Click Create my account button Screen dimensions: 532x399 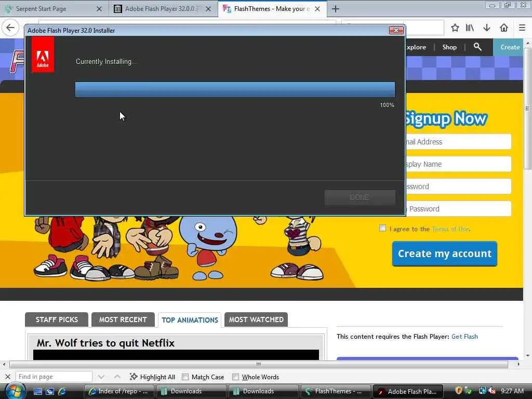(x=445, y=254)
